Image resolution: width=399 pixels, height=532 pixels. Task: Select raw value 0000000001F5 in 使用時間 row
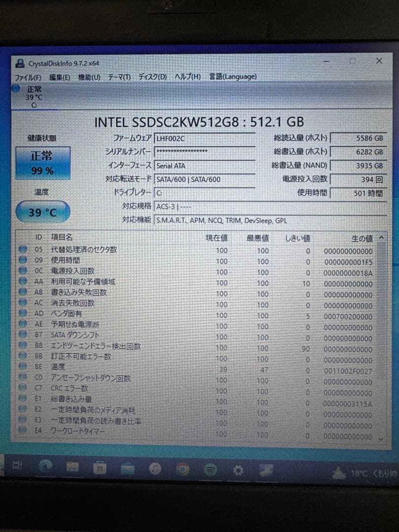point(348,262)
